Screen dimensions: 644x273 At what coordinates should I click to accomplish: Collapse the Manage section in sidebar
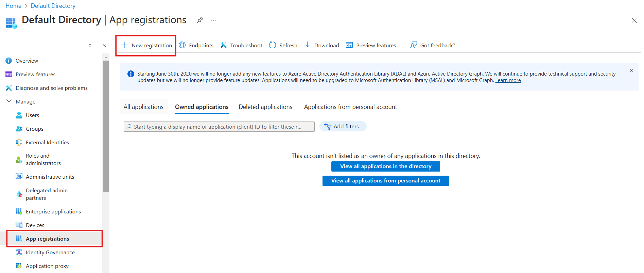pyautogui.click(x=9, y=101)
